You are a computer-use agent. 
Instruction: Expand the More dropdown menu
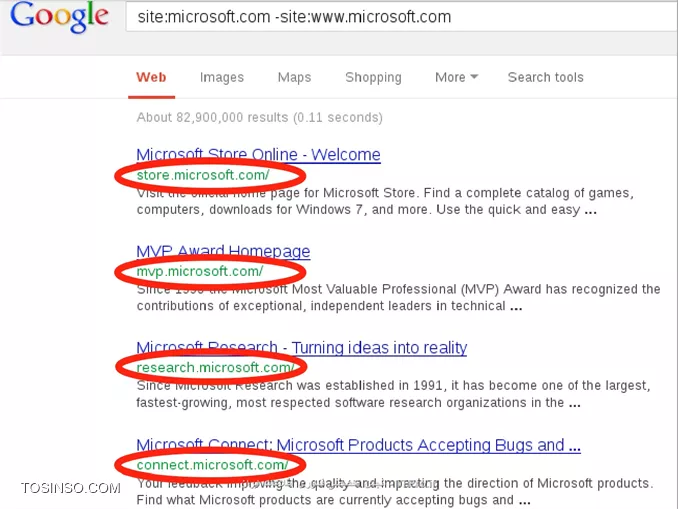pos(456,77)
